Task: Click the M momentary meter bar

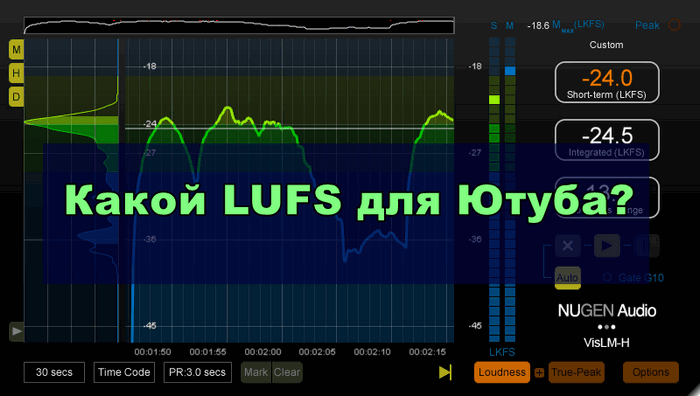Action: 510,190
